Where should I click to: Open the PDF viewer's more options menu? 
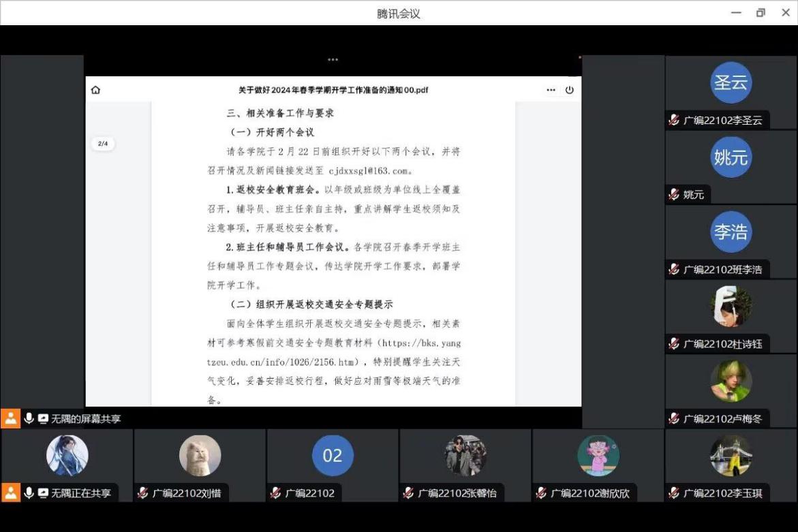coord(551,90)
